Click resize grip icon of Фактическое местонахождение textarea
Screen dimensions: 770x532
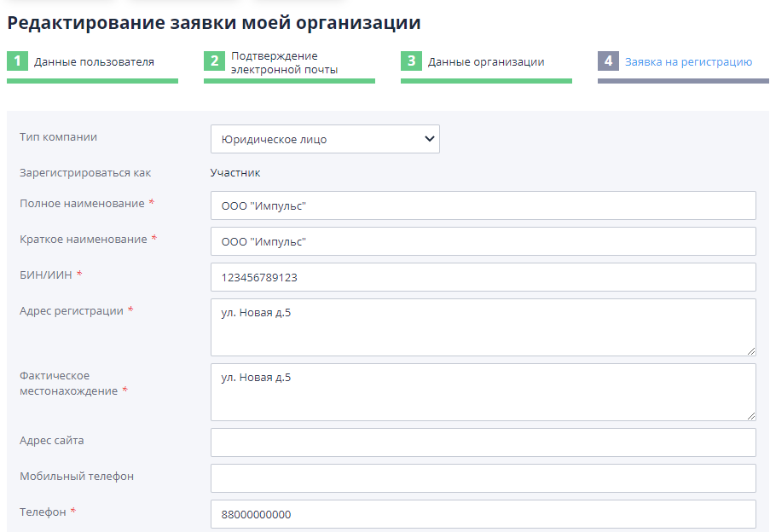pyautogui.click(x=751, y=414)
